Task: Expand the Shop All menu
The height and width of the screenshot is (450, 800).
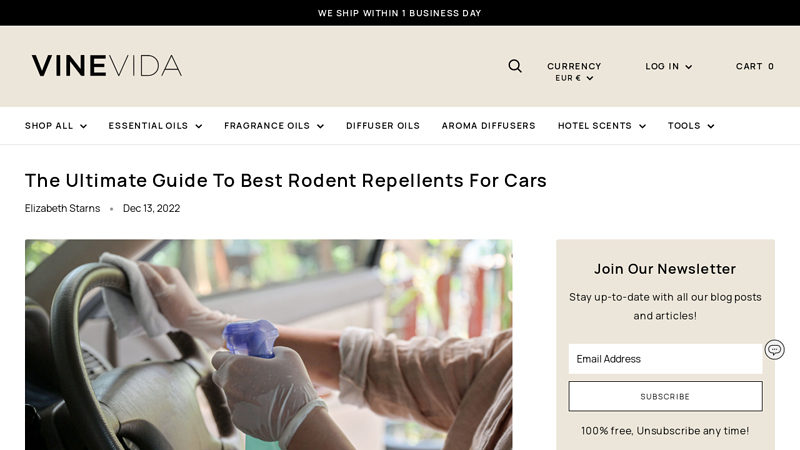Action: coord(56,126)
